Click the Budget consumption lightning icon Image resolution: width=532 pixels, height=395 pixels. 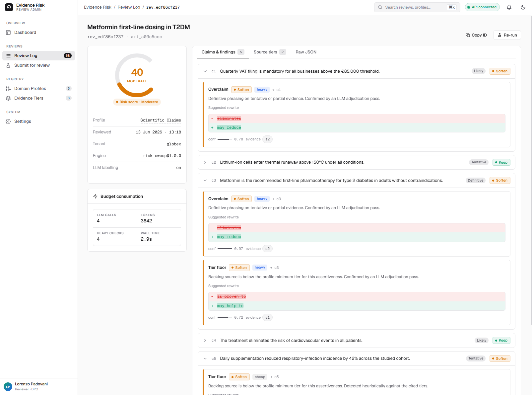[x=96, y=197]
